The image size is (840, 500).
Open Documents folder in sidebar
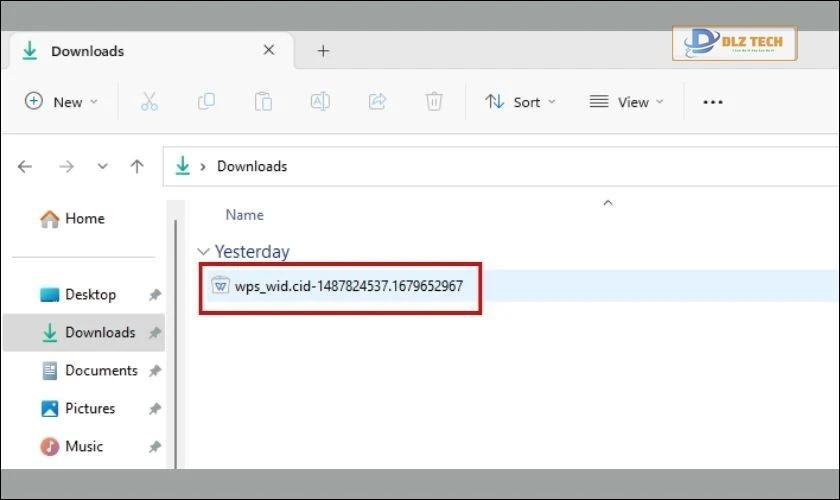click(x=100, y=370)
